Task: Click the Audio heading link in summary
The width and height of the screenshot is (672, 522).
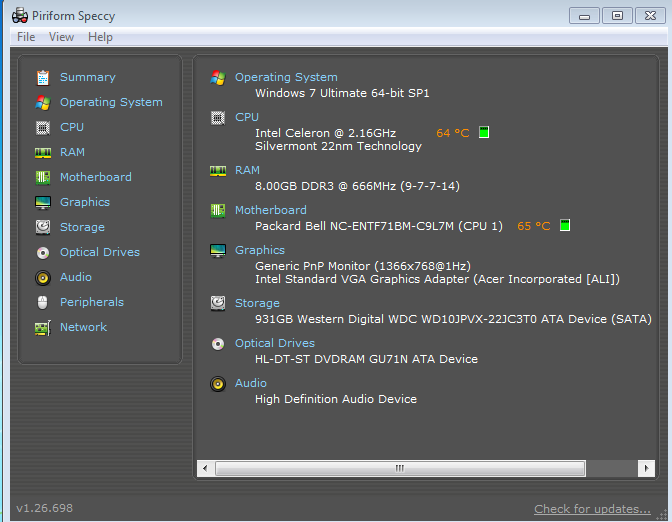Action: 251,383
